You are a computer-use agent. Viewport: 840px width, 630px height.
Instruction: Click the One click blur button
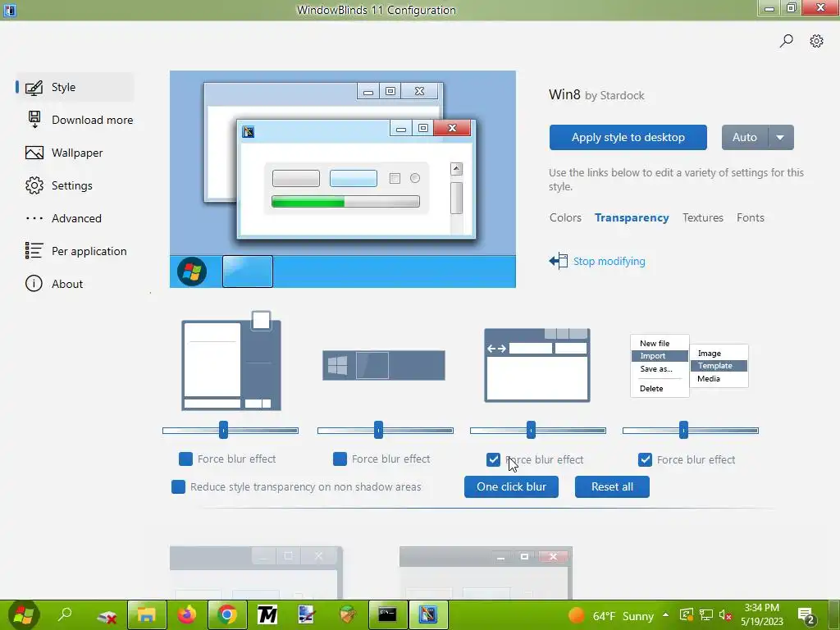(x=511, y=487)
